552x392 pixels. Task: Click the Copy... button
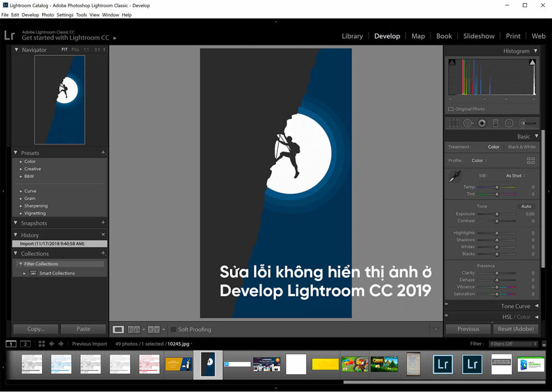coord(35,329)
